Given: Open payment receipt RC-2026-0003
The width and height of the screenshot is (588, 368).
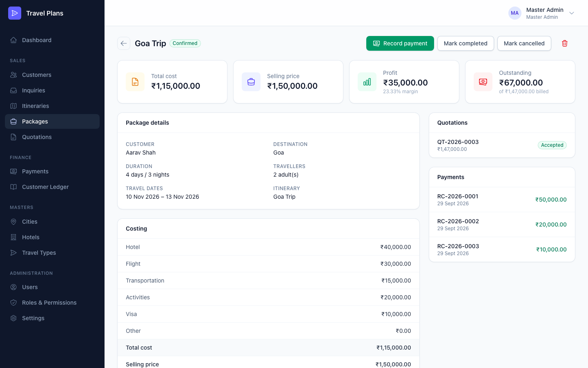Looking at the screenshot, I should [x=502, y=249].
